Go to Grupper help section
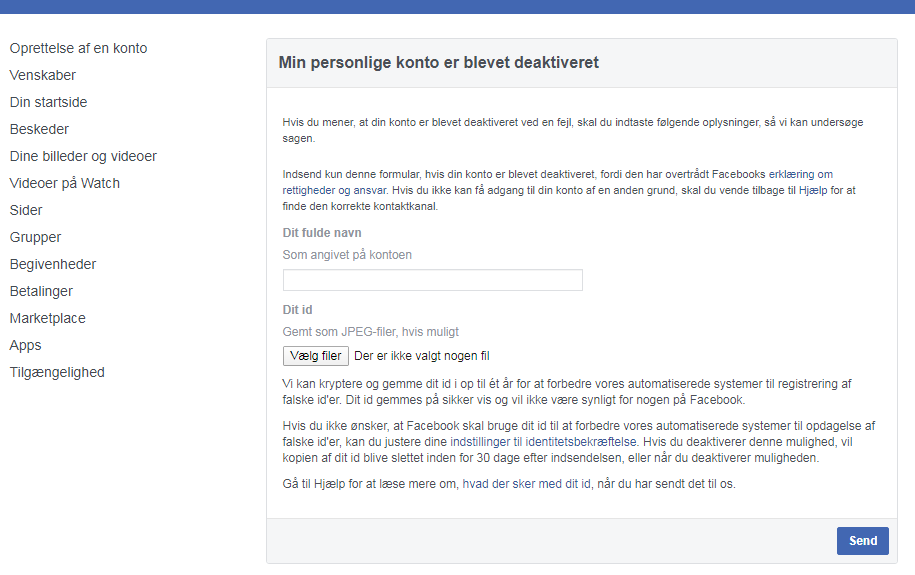 point(36,238)
